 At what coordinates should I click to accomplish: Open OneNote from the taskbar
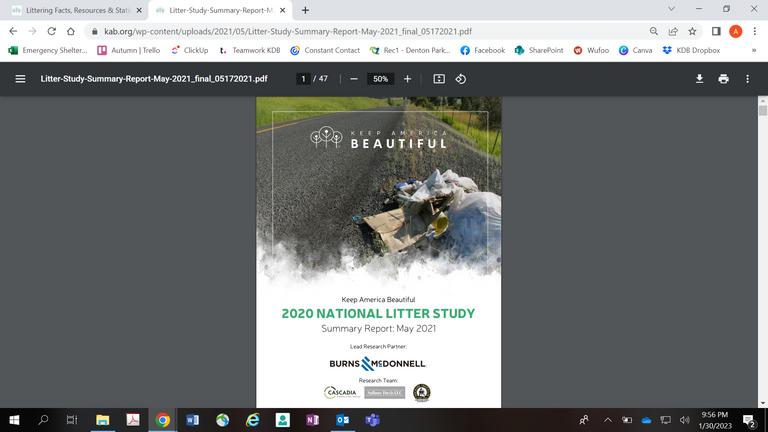pos(312,420)
